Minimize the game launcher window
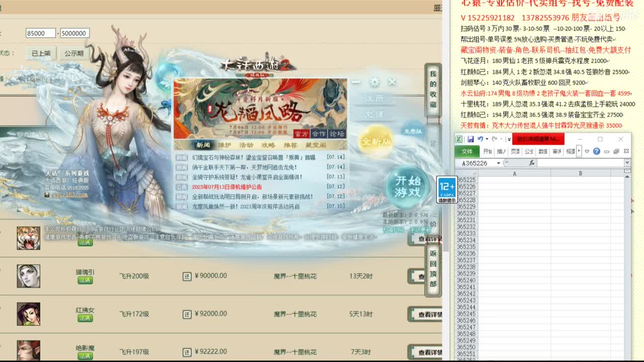Screen dimensions: 644x362 coord(356,82)
